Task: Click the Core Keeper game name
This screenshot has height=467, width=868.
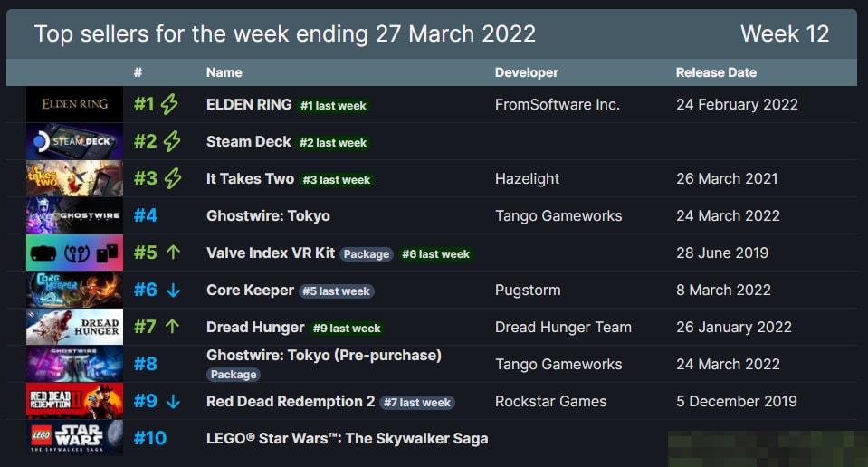Action: coord(250,290)
